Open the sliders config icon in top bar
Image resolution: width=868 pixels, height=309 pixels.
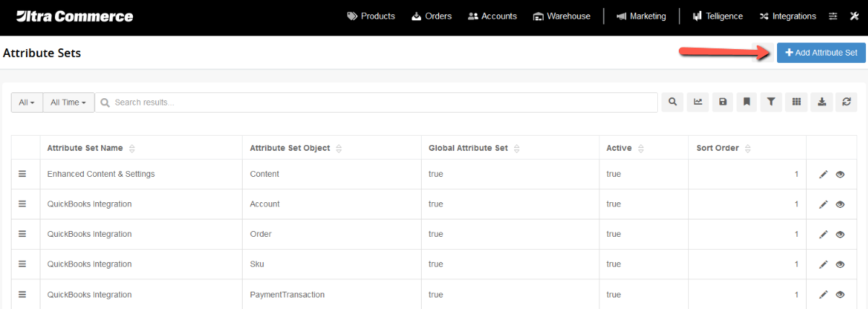(833, 16)
